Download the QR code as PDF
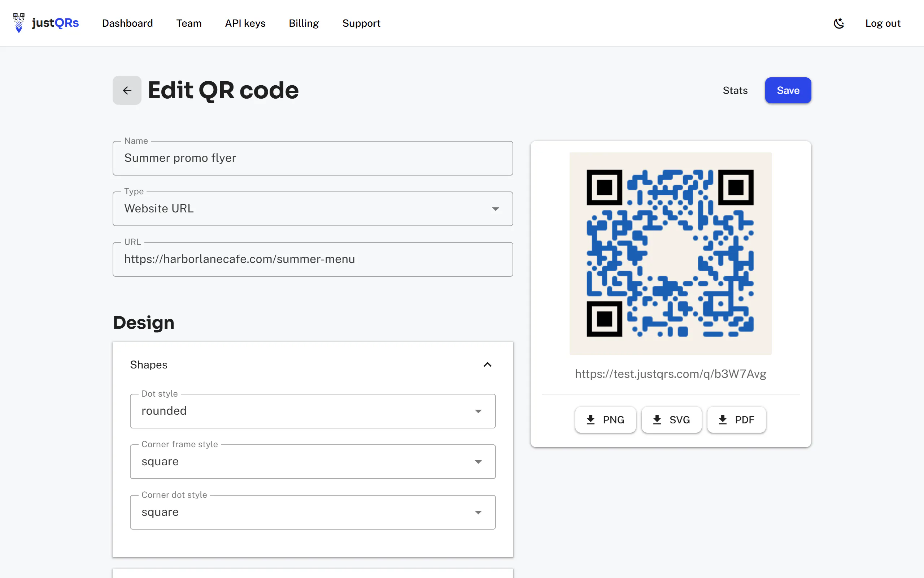This screenshot has width=924, height=578. click(x=737, y=420)
